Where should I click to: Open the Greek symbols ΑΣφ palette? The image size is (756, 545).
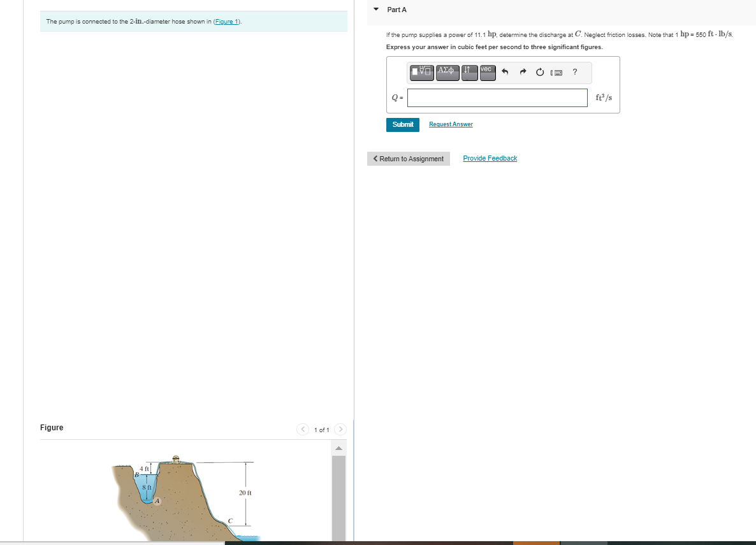tap(447, 72)
